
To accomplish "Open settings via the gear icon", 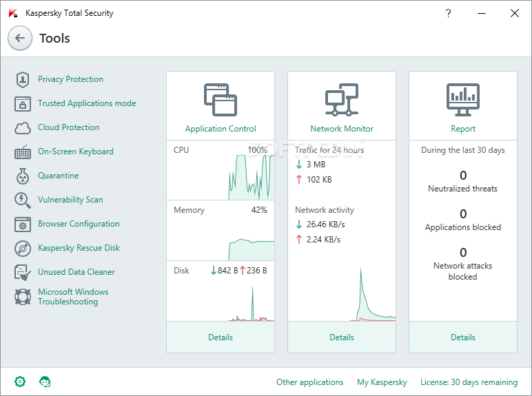I will 20,382.
